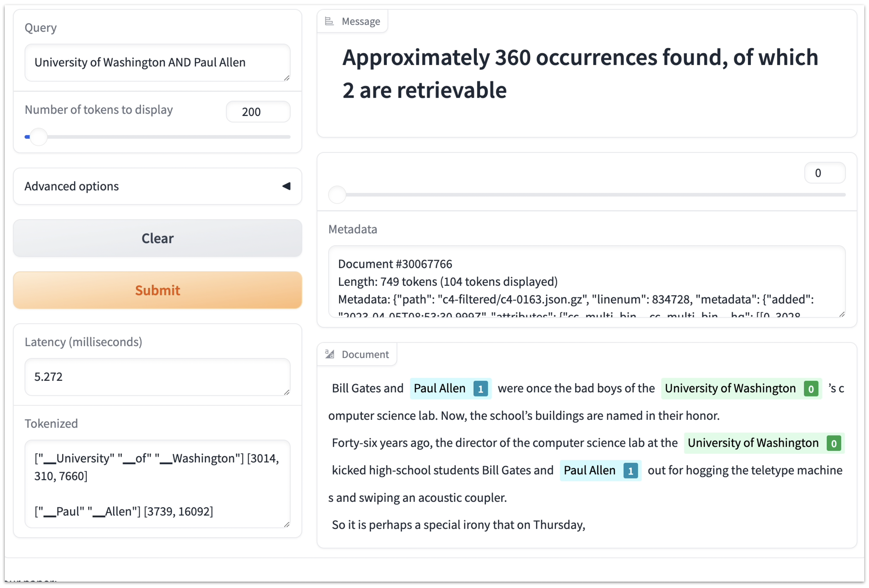Click the Tokenized box resize handle
Image resolution: width=869 pixels, height=588 pixels.
(x=287, y=524)
